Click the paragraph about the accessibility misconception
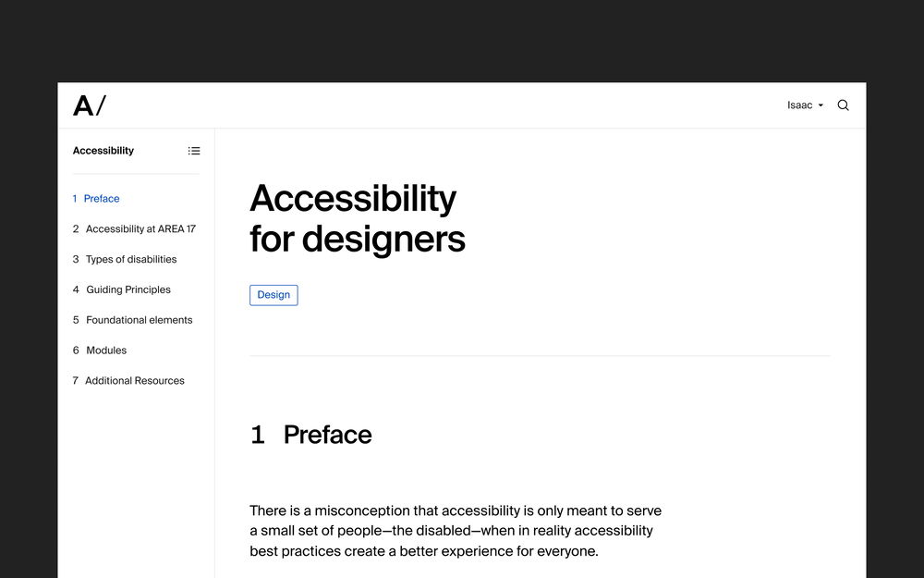 click(x=456, y=531)
